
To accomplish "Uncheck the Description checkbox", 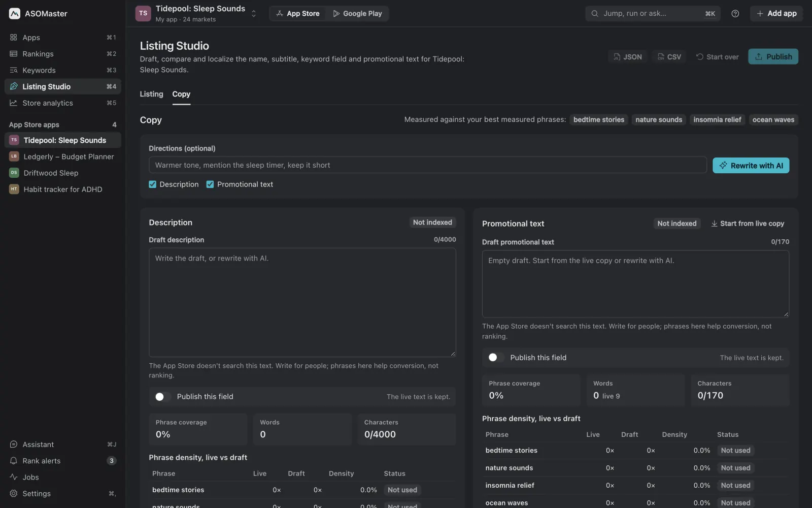I will click(x=152, y=184).
